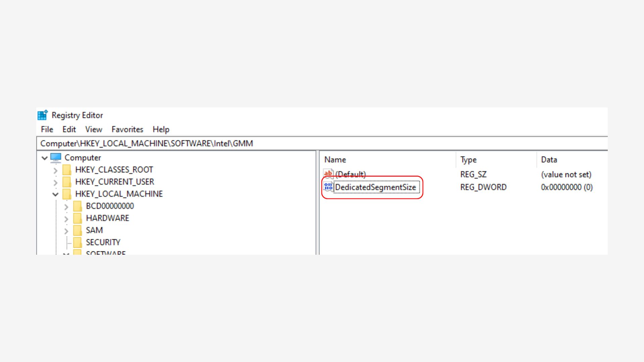This screenshot has width=644, height=362.
Task: Click the registry path address bar
Action: pos(322,143)
